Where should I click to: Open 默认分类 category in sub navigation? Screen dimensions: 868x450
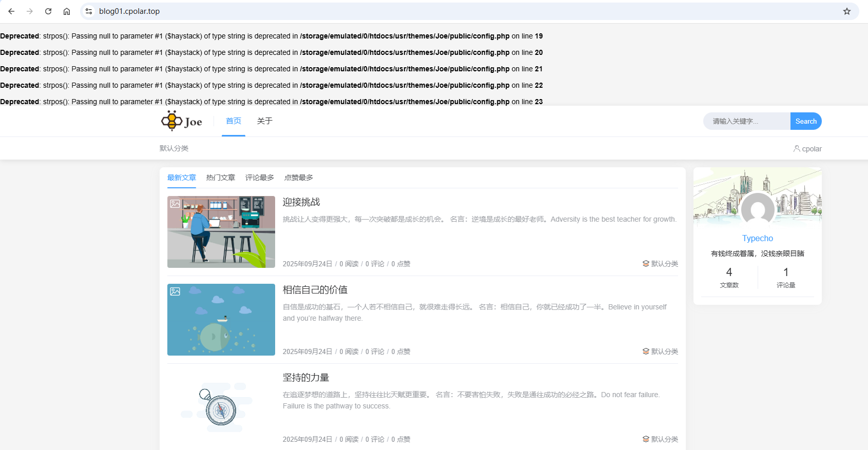point(174,148)
